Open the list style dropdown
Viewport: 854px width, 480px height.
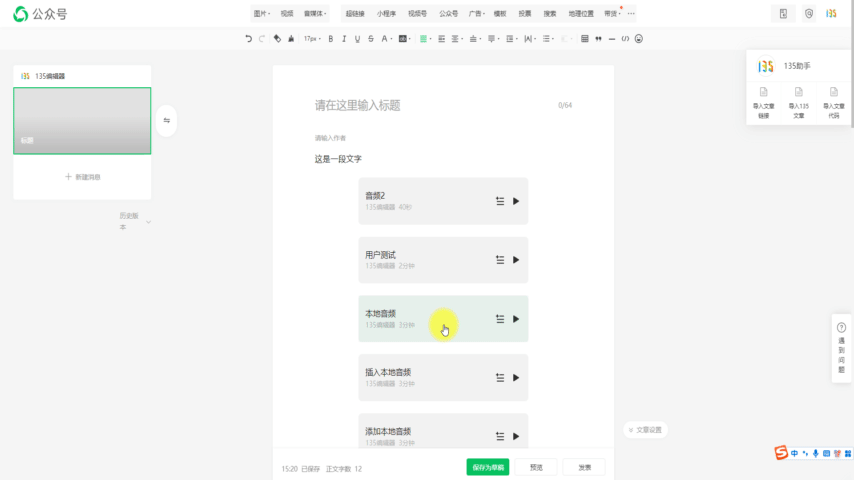(x=548, y=39)
